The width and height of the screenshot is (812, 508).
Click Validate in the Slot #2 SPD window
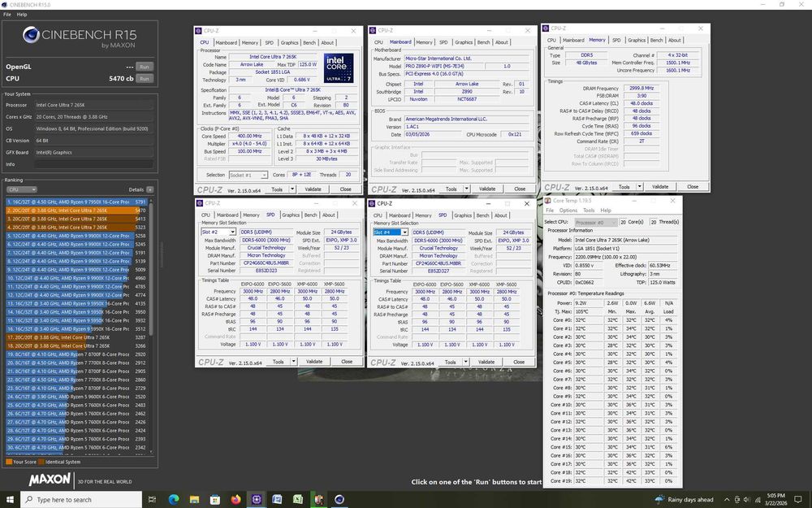point(313,362)
